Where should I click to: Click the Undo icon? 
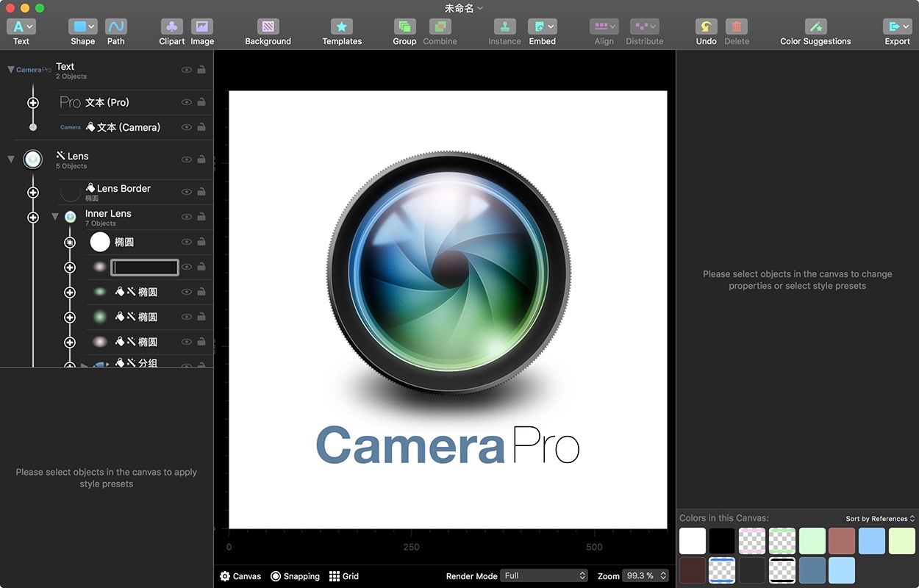pyautogui.click(x=706, y=27)
